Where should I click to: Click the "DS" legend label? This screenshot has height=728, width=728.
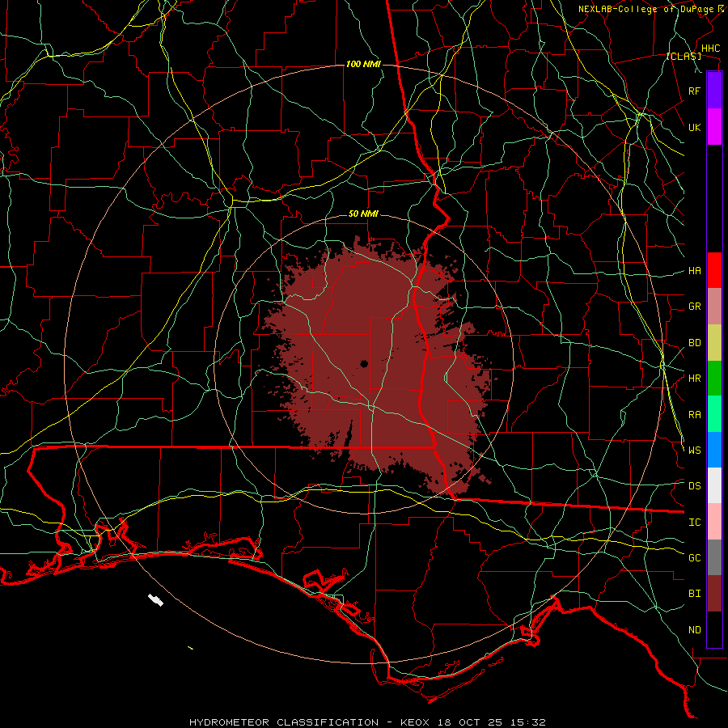(x=695, y=486)
